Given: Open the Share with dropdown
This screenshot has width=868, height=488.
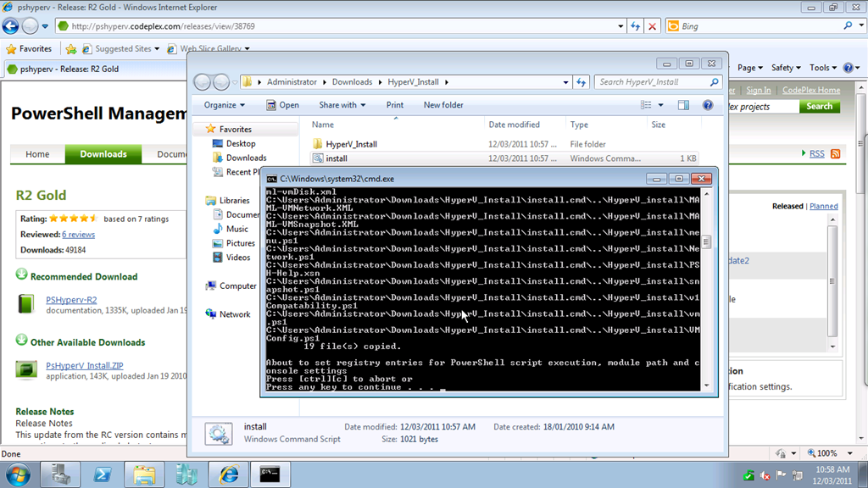Looking at the screenshot, I should [x=342, y=105].
